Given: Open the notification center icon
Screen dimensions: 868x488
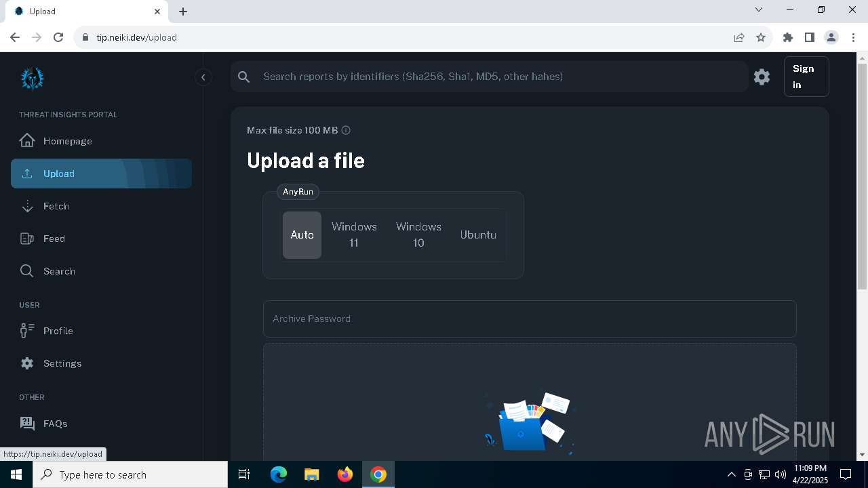Looking at the screenshot, I should click(846, 474).
